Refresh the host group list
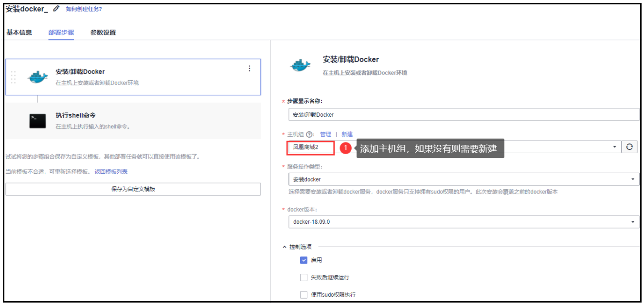Image resolution: width=644 pixels, height=304 pixels. pyautogui.click(x=629, y=147)
